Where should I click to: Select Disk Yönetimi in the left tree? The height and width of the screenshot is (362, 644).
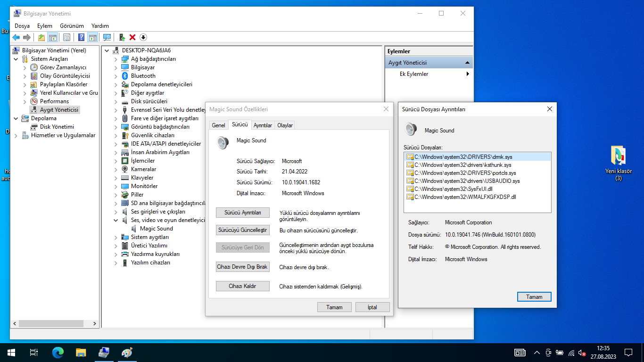tap(57, 127)
